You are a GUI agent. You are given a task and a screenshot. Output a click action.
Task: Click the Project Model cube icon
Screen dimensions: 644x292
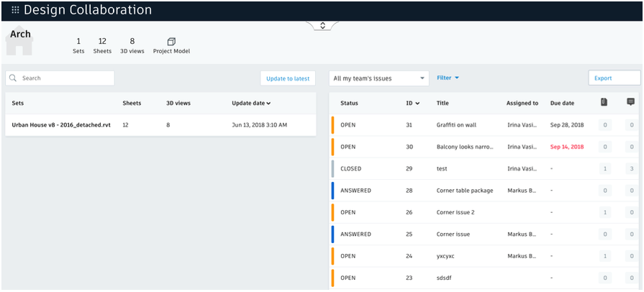tap(171, 42)
